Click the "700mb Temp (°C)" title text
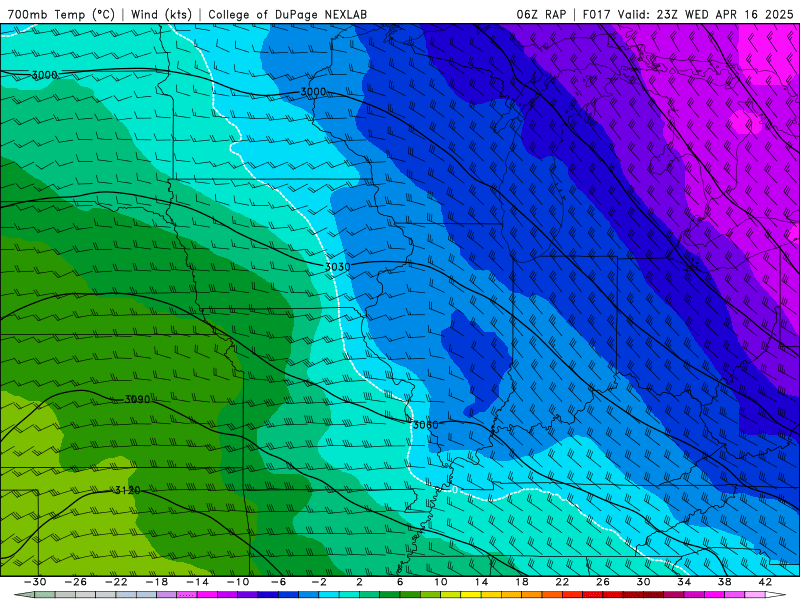This screenshot has width=800, height=600. click(61, 14)
